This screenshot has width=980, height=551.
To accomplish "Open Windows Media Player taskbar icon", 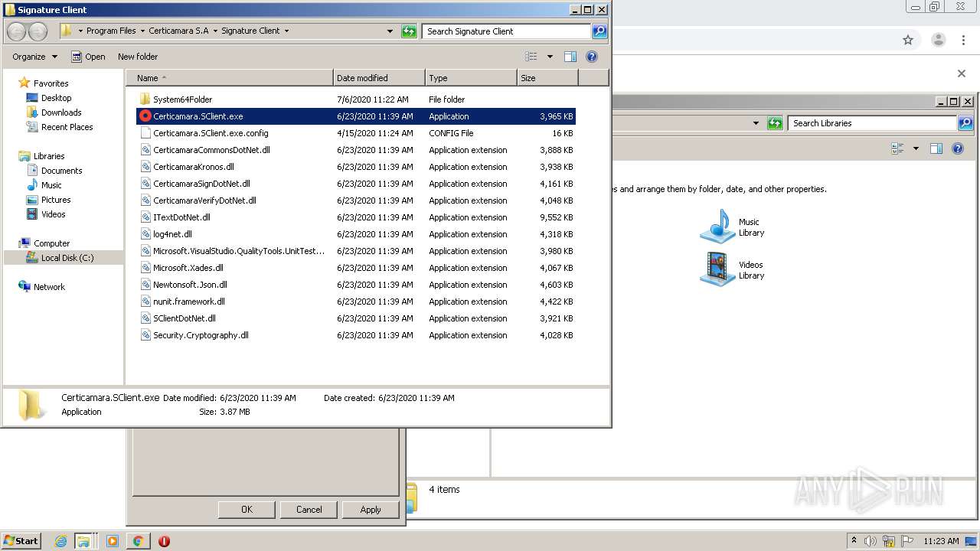I will tap(113, 541).
